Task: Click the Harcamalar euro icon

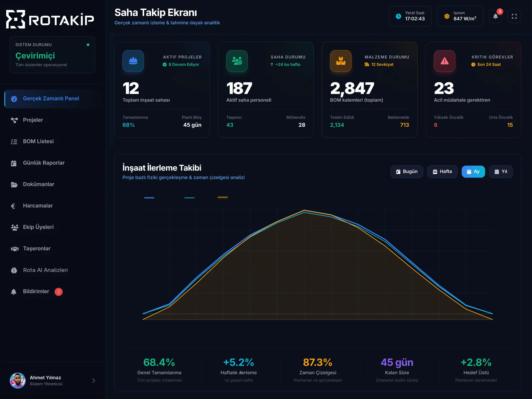Action: pyautogui.click(x=13, y=206)
